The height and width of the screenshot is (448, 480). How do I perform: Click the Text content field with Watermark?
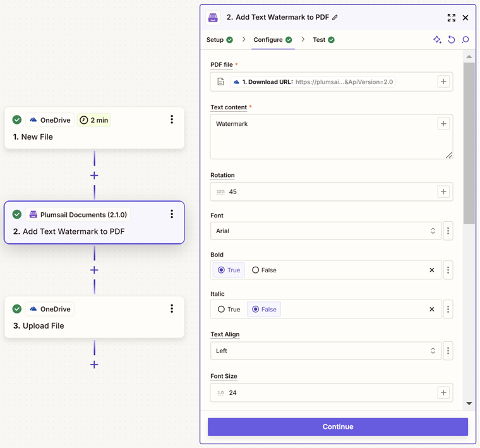(331, 136)
